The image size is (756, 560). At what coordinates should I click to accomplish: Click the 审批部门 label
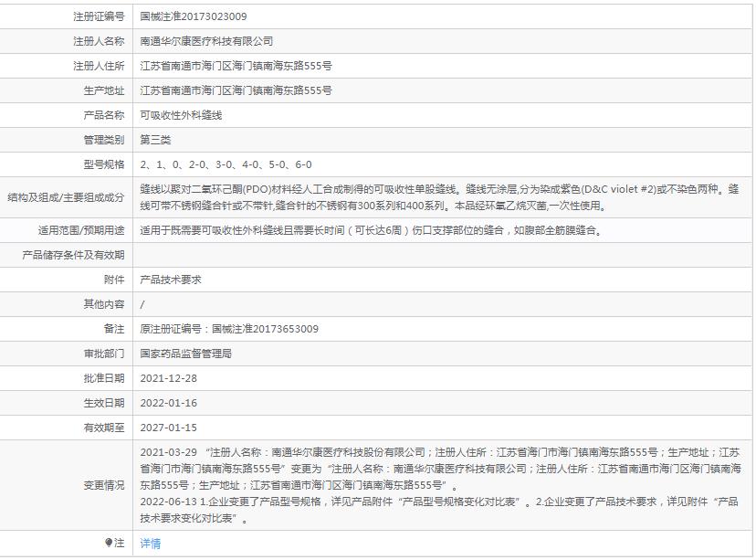pos(104,354)
